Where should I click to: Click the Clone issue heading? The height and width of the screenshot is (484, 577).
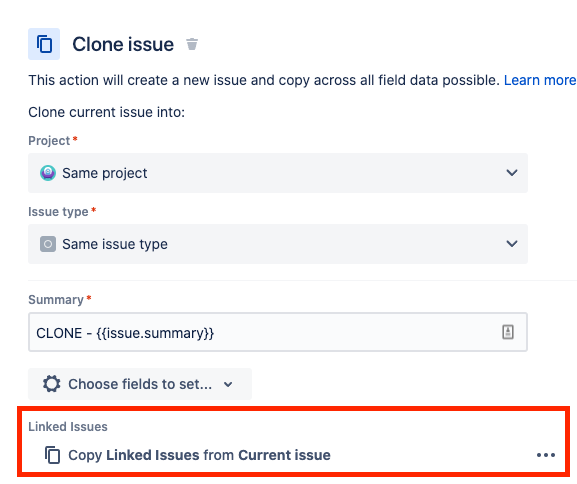(123, 44)
